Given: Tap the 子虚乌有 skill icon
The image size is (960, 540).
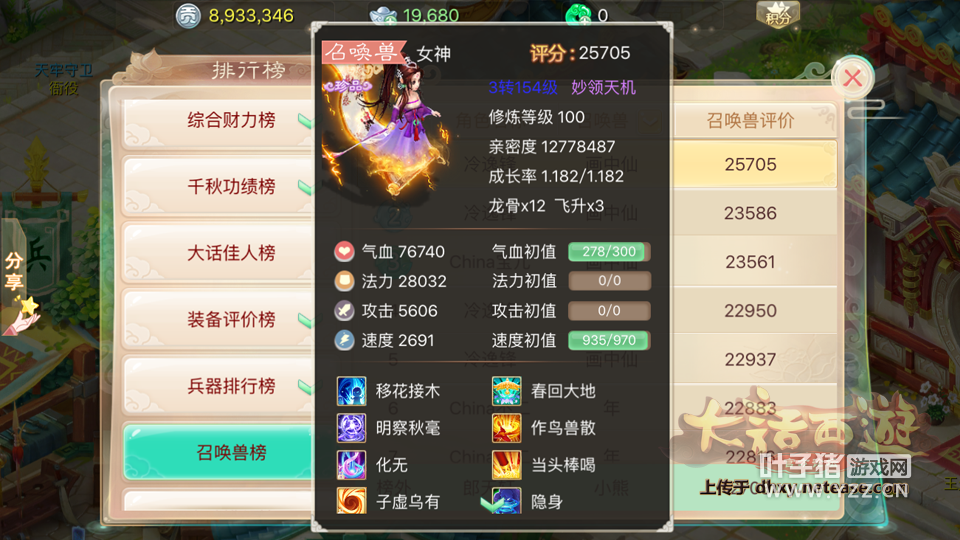Looking at the screenshot, I should click(x=351, y=501).
